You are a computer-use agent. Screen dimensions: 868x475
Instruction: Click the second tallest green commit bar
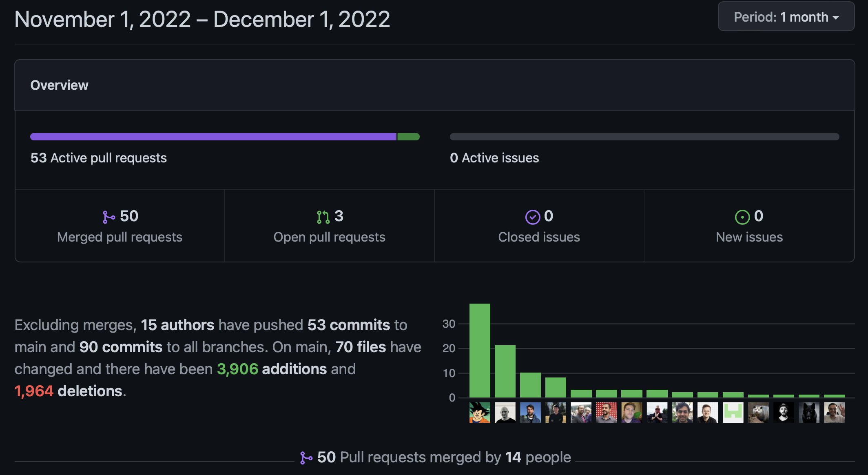pyautogui.click(x=505, y=371)
